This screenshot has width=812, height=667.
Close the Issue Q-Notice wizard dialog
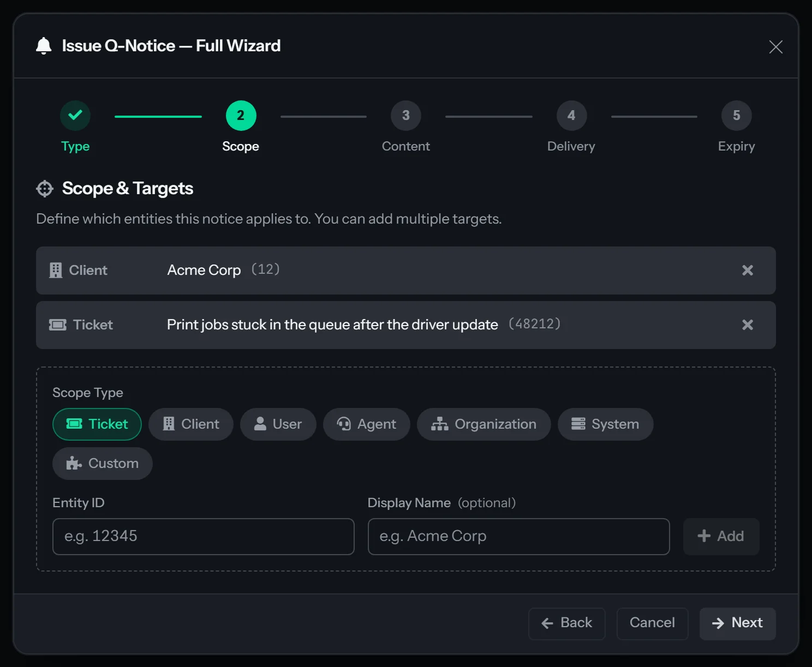pyautogui.click(x=775, y=47)
